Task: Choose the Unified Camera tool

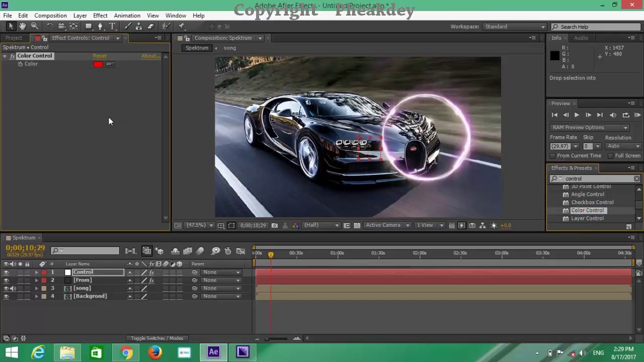Action: point(61,26)
